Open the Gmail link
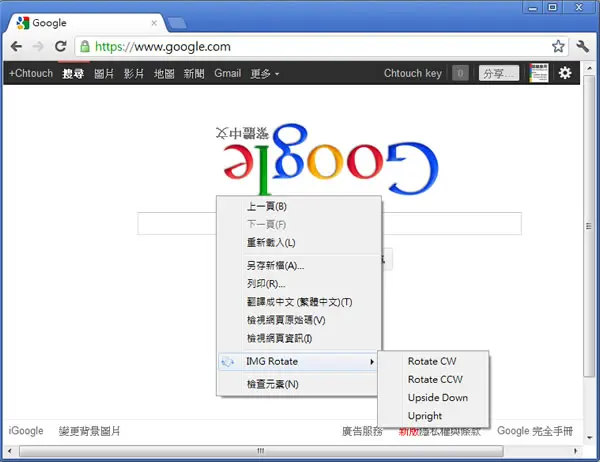Viewport: 600px width, 462px height. pos(227,73)
